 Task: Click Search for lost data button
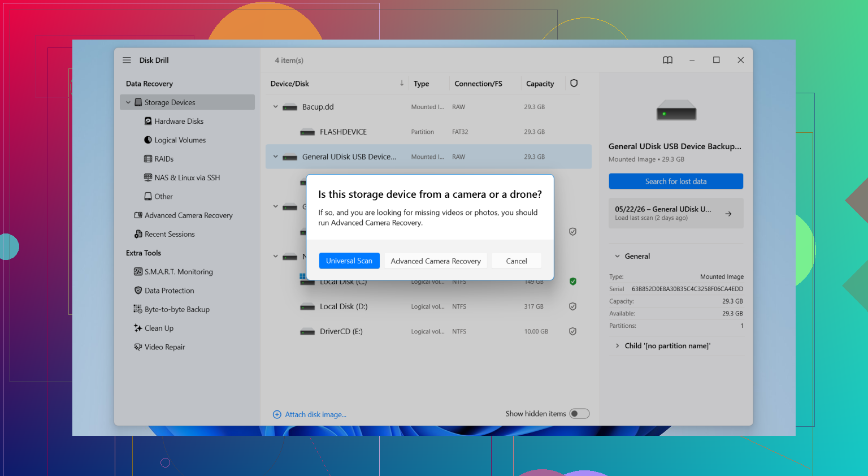[x=676, y=181]
